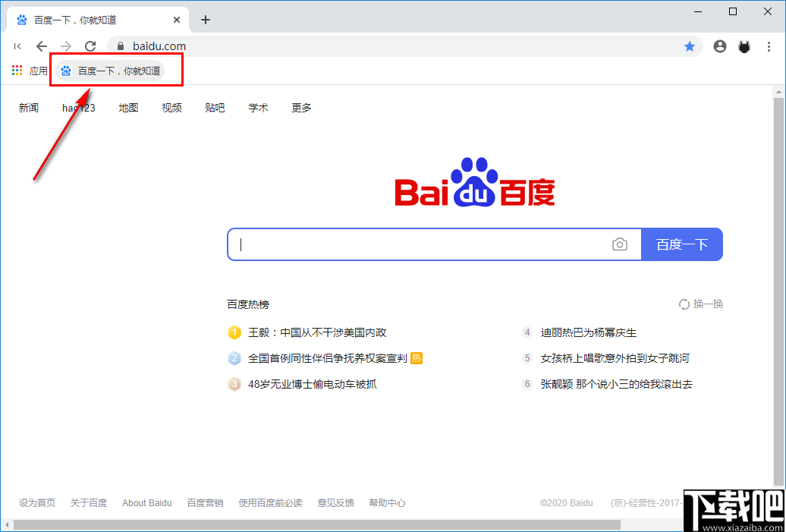Click the 关于百度 footer link

[89, 503]
